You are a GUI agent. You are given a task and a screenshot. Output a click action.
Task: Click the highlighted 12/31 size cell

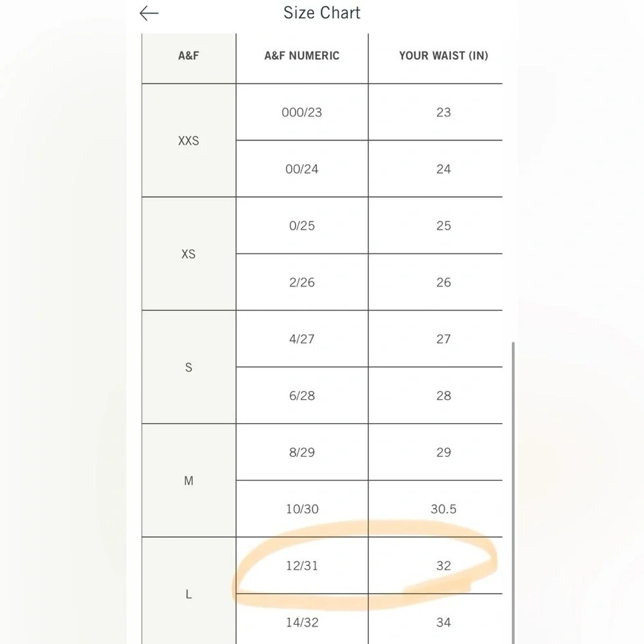pos(302,565)
